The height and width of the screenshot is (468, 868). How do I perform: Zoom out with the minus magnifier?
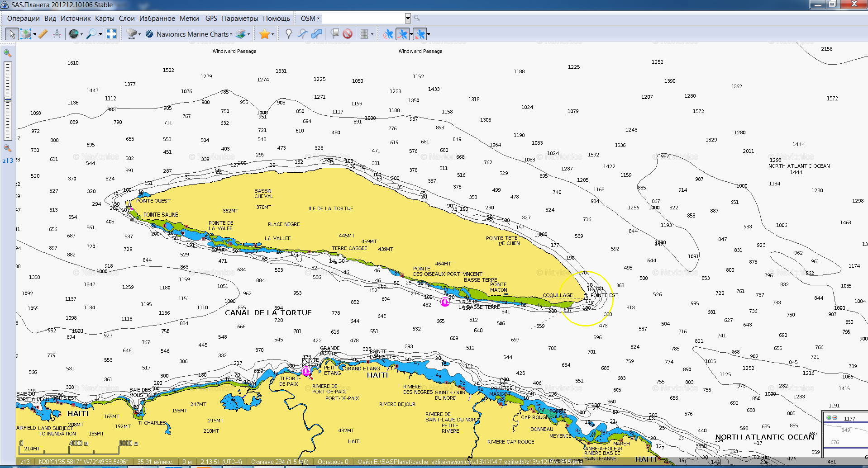coord(7,148)
